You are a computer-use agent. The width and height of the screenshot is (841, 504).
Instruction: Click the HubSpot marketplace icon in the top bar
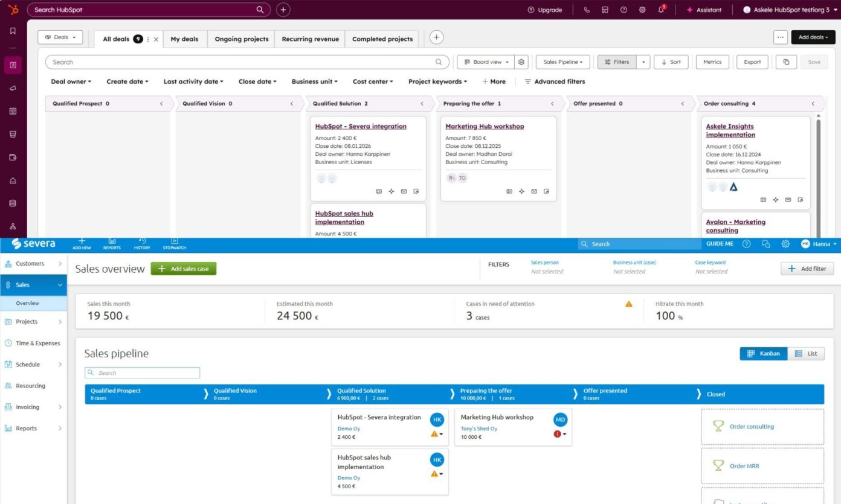tap(605, 10)
